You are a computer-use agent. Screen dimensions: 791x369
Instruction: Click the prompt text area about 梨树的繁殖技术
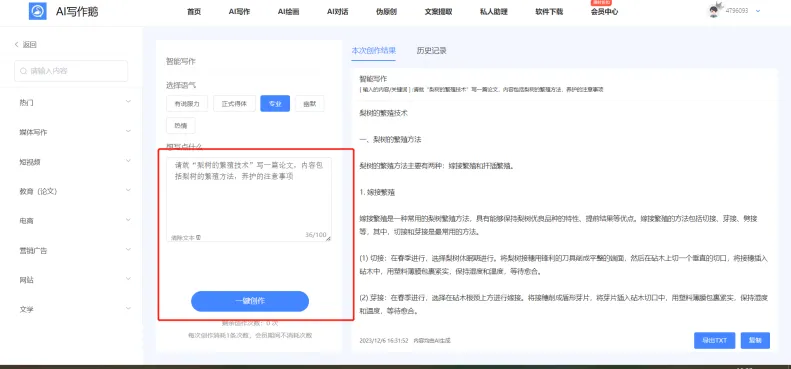click(x=249, y=200)
